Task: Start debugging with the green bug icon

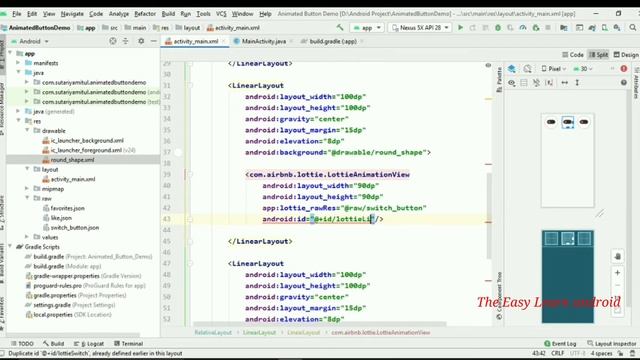Action: [x=498, y=28]
